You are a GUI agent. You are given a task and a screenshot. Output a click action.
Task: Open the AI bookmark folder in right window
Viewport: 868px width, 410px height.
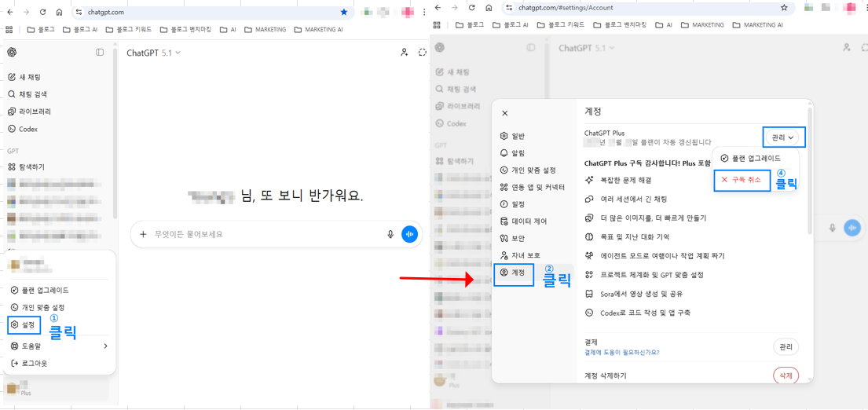coord(663,25)
